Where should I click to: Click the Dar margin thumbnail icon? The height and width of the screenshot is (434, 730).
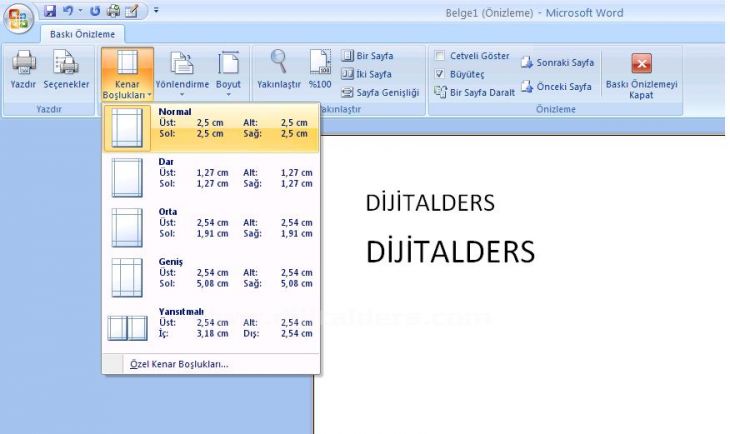127,178
